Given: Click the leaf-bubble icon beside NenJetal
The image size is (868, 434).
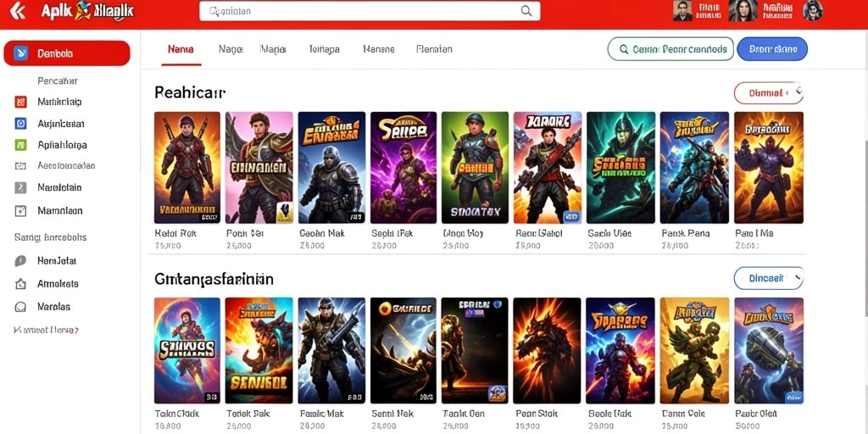Looking at the screenshot, I should (20, 261).
